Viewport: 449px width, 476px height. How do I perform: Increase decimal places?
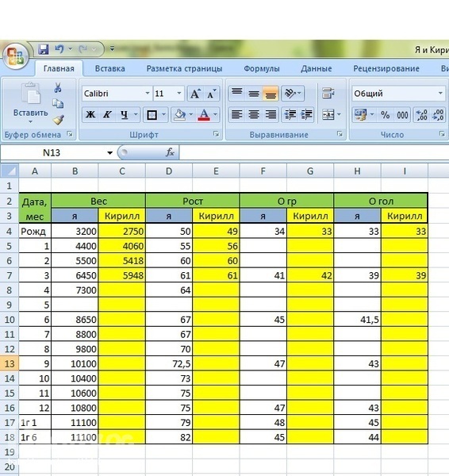[422, 115]
